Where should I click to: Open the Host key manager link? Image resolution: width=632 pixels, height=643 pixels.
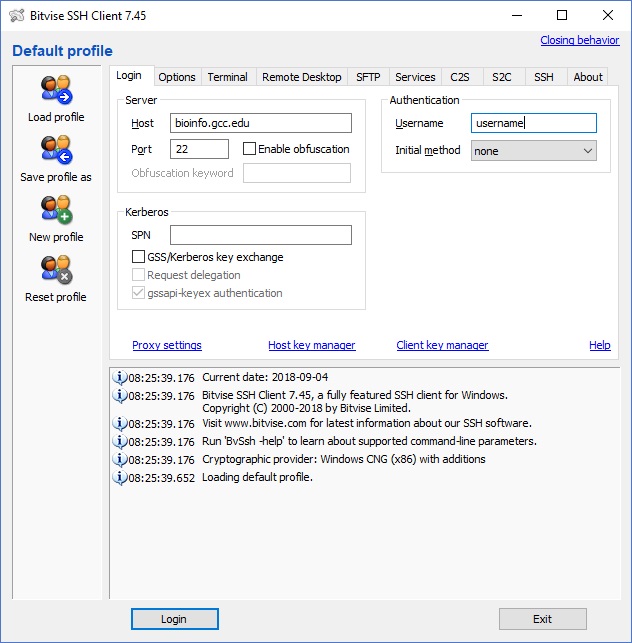click(312, 345)
